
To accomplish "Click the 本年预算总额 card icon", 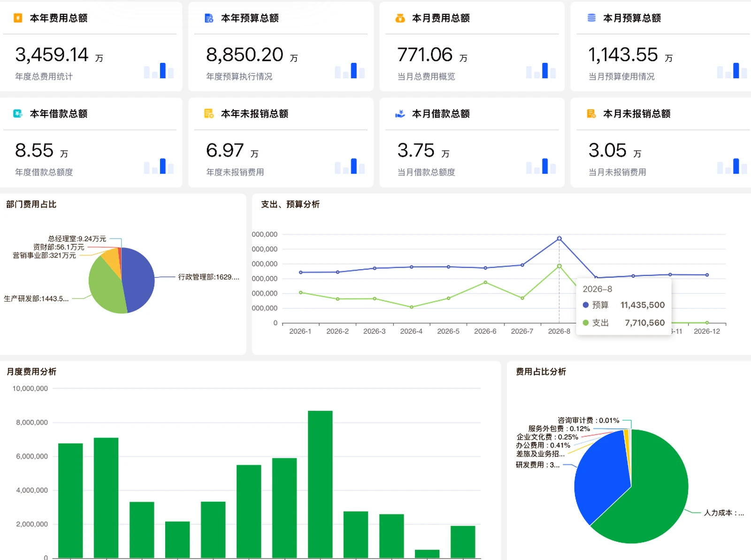I will pos(209,18).
